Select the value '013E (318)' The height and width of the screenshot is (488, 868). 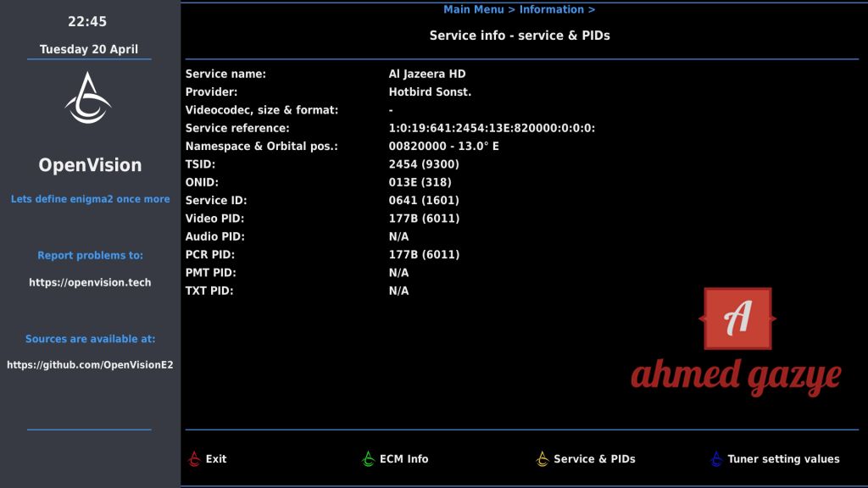pyautogui.click(x=420, y=183)
